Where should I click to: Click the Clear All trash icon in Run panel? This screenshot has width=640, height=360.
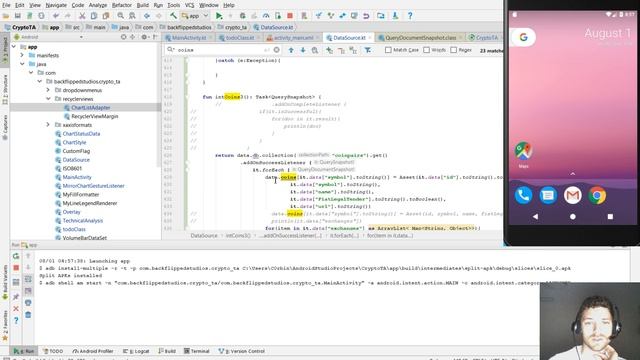(x=28, y=315)
